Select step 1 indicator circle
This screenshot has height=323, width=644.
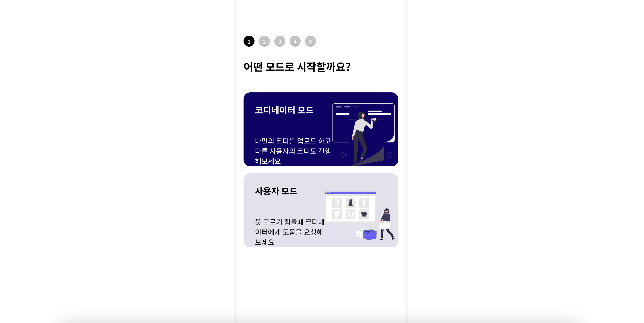click(249, 41)
